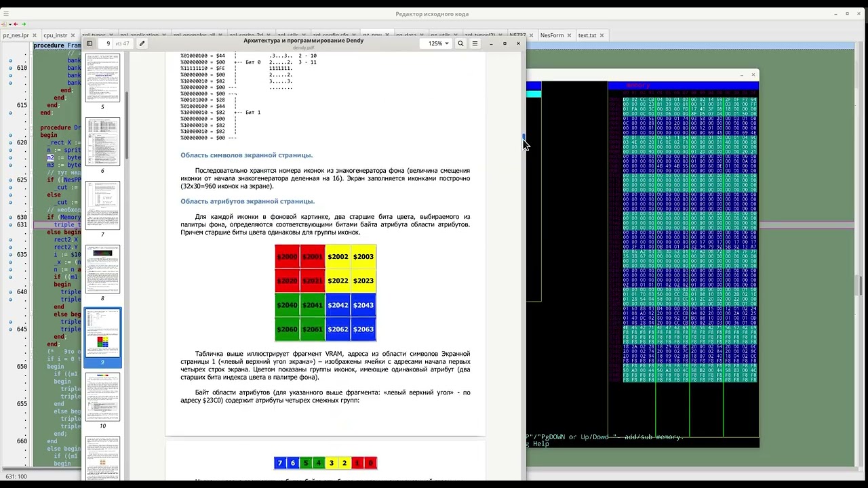Open page 10 thumbnail in sidebar
Image resolution: width=868 pixels, height=488 pixels.
coord(102,396)
